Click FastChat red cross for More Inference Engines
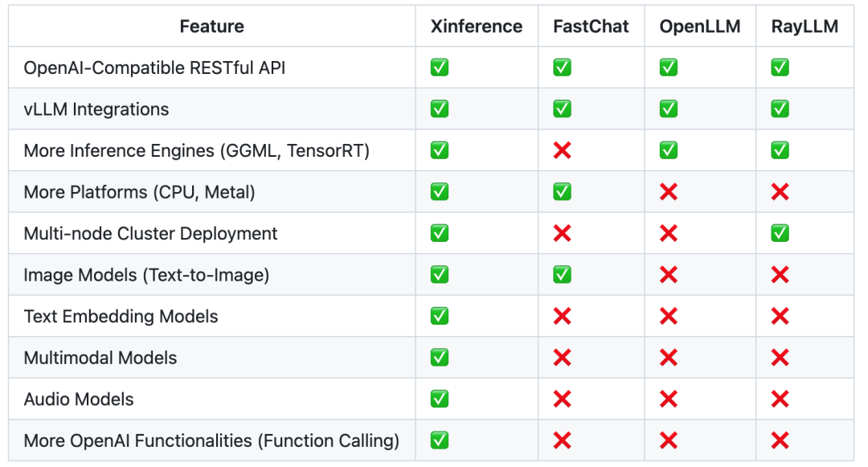868x467 pixels. tap(562, 150)
